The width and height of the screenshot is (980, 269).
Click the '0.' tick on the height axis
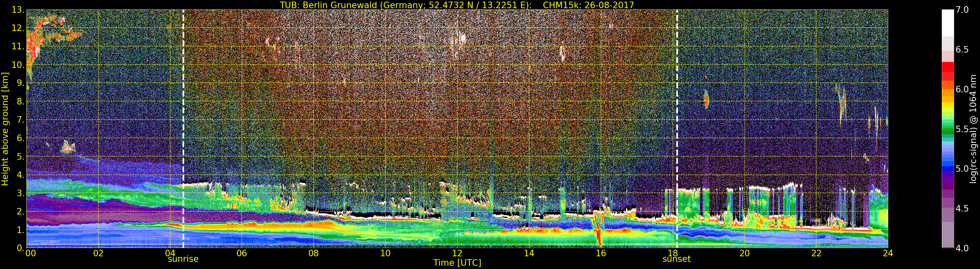(x=20, y=248)
